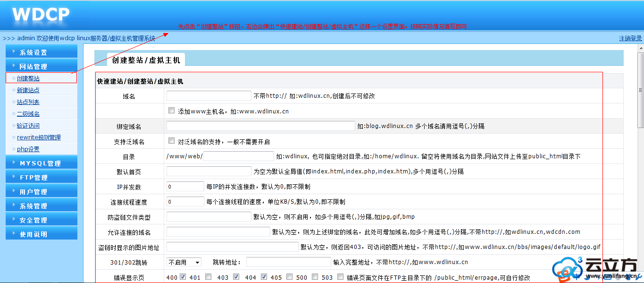Uncheck the 400 error page checkbox
This screenshot has width=644, height=283.
coord(183,277)
